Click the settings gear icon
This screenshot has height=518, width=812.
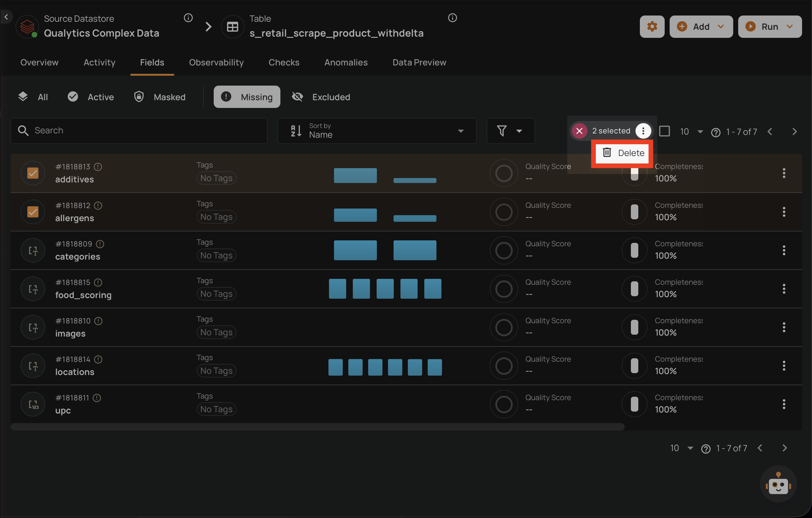pos(652,27)
